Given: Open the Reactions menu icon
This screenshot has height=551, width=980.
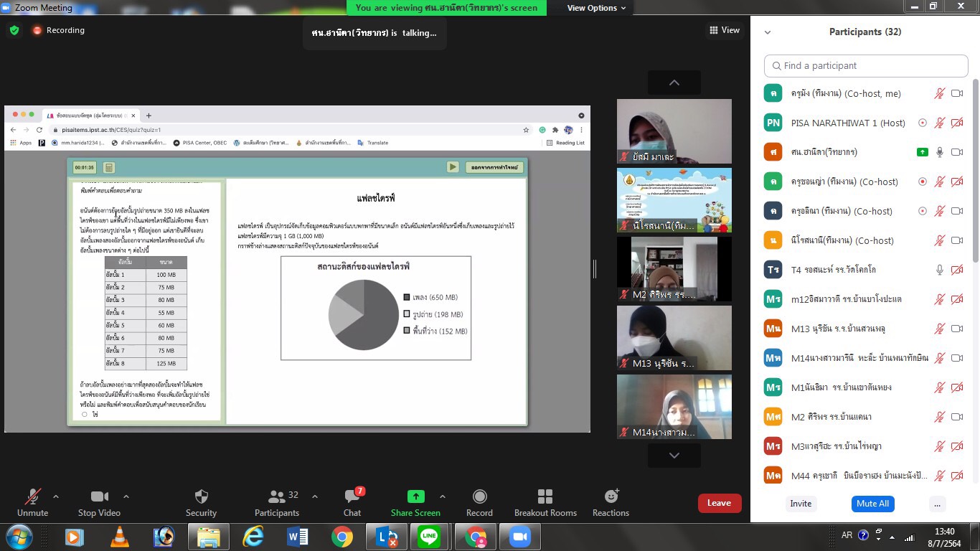Looking at the screenshot, I should coord(611,497).
